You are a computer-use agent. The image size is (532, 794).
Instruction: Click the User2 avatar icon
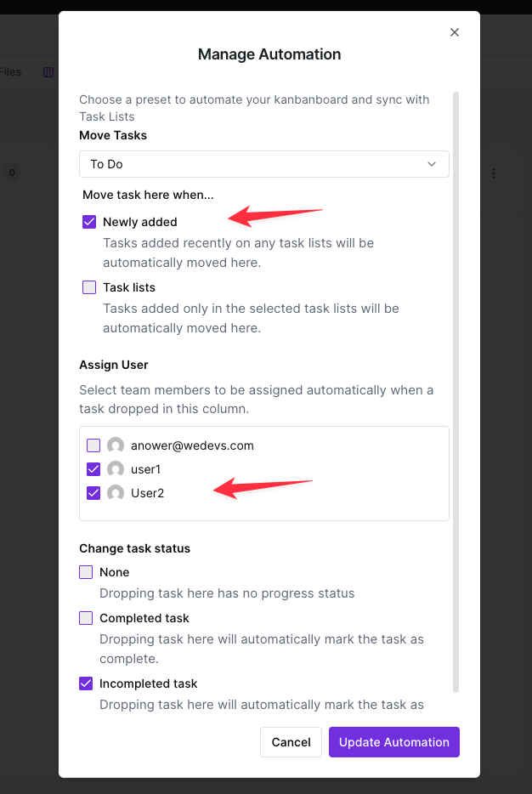coord(116,493)
